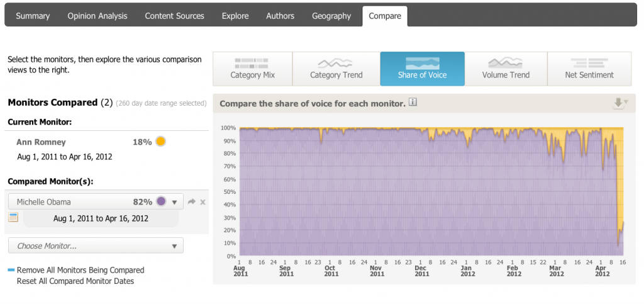Screen dimensions: 644x304
Task: Click the orange Ann Romney color swatch
Action: (x=160, y=142)
